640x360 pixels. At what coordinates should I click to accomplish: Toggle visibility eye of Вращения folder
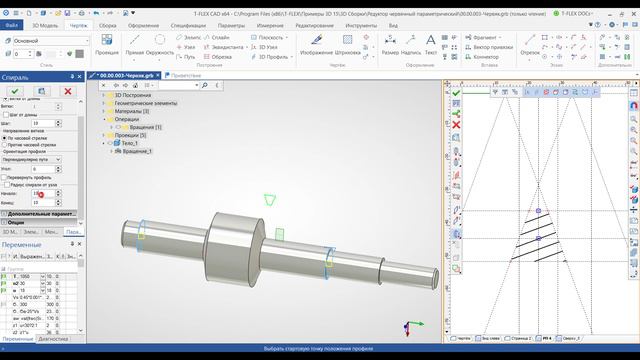coord(118,127)
